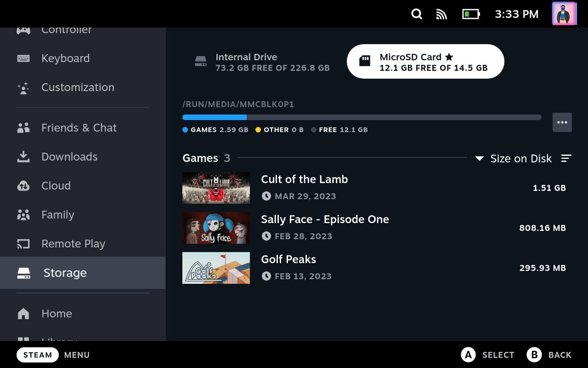Select the Cult of the Lamb title
The image size is (588, 368).
[305, 179]
